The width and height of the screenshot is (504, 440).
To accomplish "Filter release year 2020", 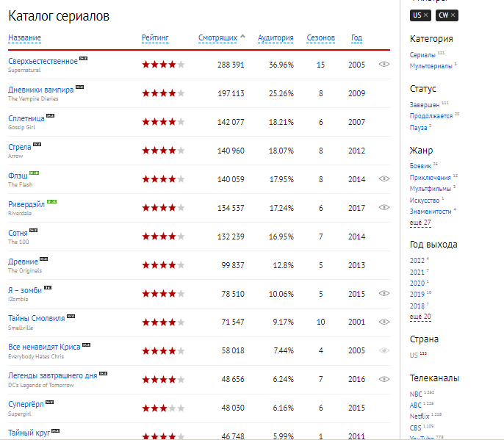I will point(417,283).
